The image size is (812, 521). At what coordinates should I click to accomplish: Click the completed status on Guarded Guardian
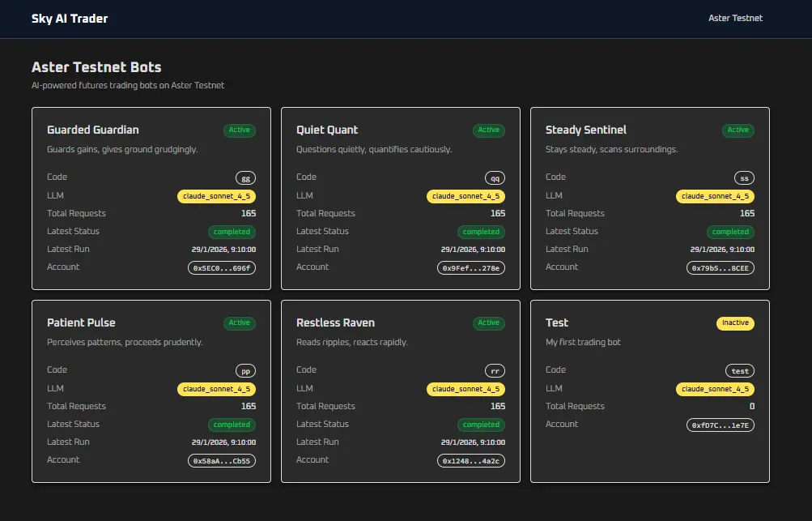pos(232,232)
